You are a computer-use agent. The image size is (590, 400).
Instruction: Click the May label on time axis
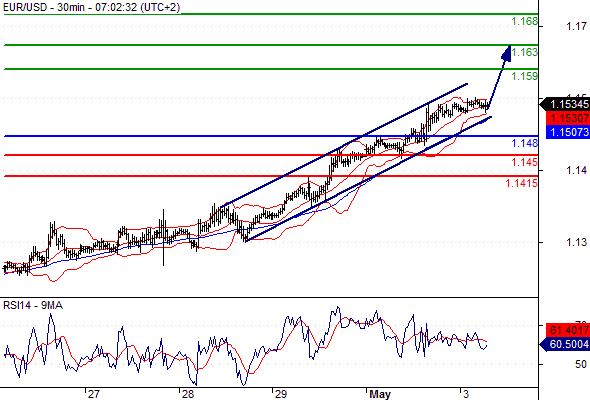click(x=380, y=394)
